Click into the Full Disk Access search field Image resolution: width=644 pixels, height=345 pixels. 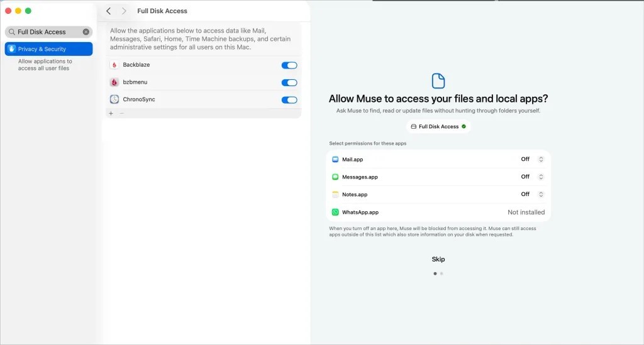pos(48,32)
